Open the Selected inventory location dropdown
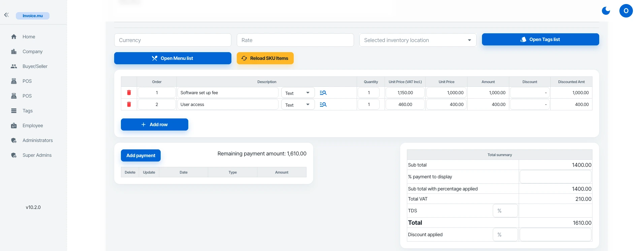The image size is (644, 251). click(x=418, y=40)
